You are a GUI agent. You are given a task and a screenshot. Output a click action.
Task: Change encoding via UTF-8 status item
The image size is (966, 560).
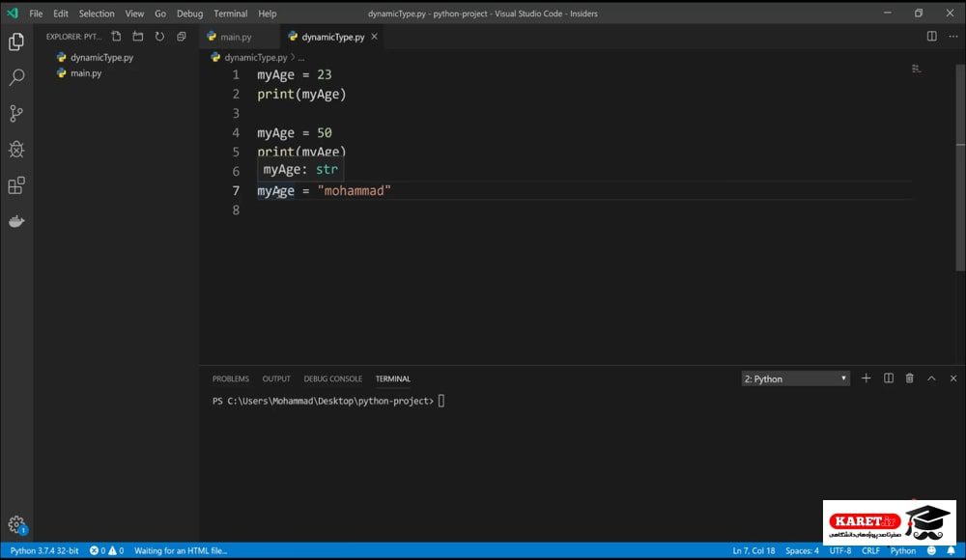839,550
